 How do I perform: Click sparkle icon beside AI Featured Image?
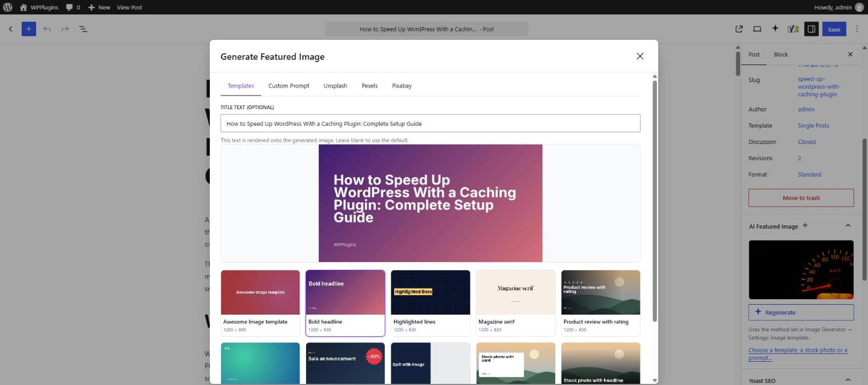pyautogui.click(x=805, y=225)
